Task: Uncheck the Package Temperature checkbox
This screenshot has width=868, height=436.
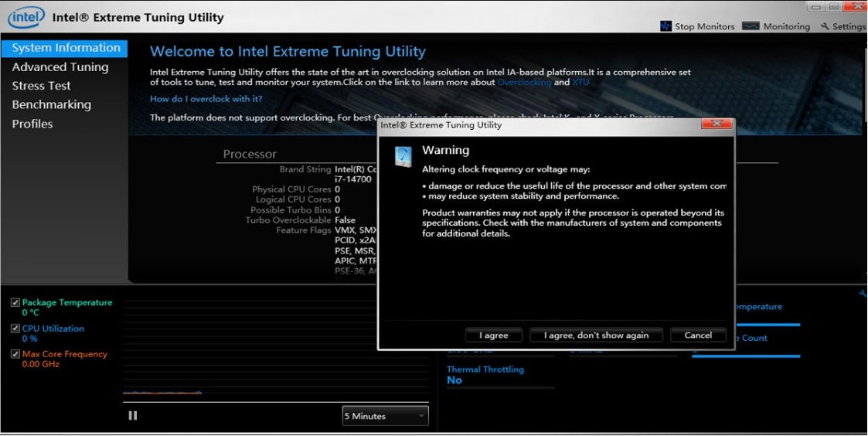Action: click(x=15, y=303)
